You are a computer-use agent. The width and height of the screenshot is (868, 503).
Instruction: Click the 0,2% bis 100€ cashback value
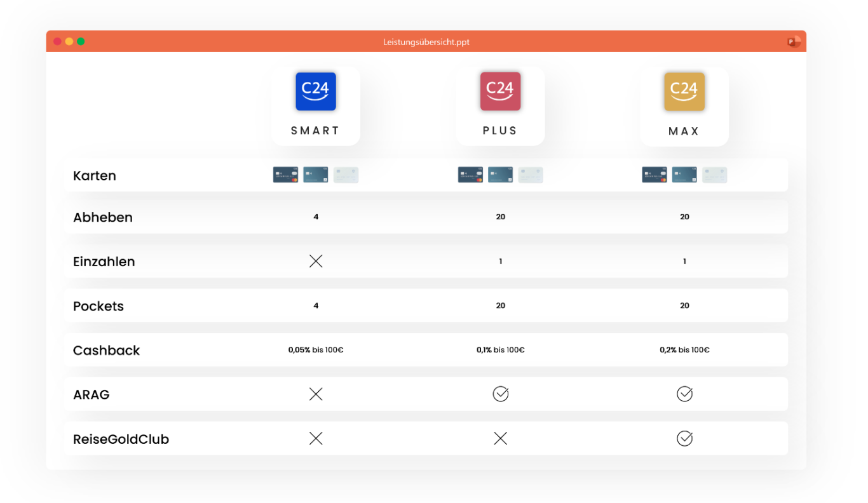click(684, 350)
